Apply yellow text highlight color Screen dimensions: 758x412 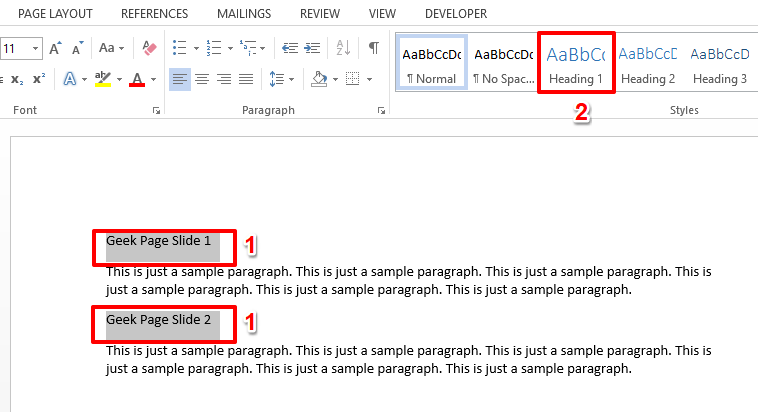click(x=103, y=79)
